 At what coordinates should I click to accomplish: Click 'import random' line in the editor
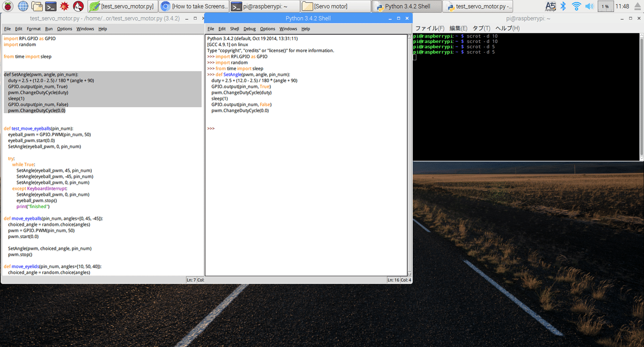[x=19, y=45]
